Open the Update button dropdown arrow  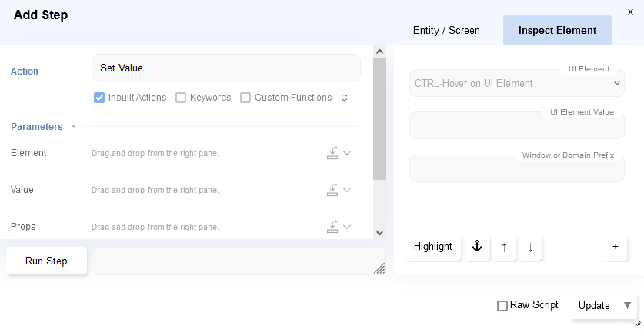627,305
